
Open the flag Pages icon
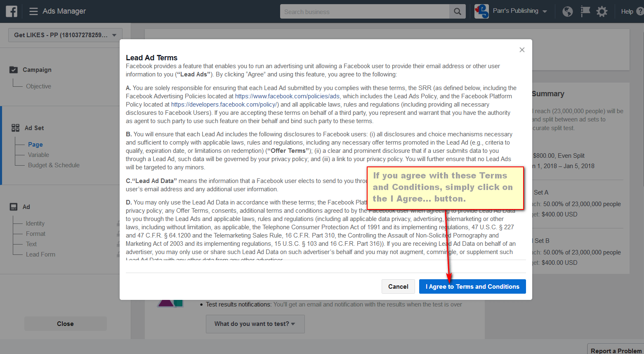click(585, 11)
